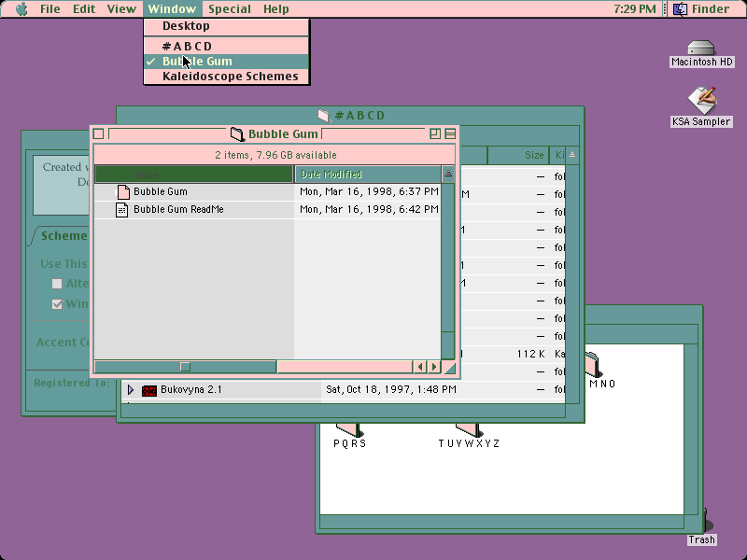Image resolution: width=747 pixels, height=560 pixels.
Task: Select the "Bukovyna 2.1" name text
Action: click(x=191, y=390)
